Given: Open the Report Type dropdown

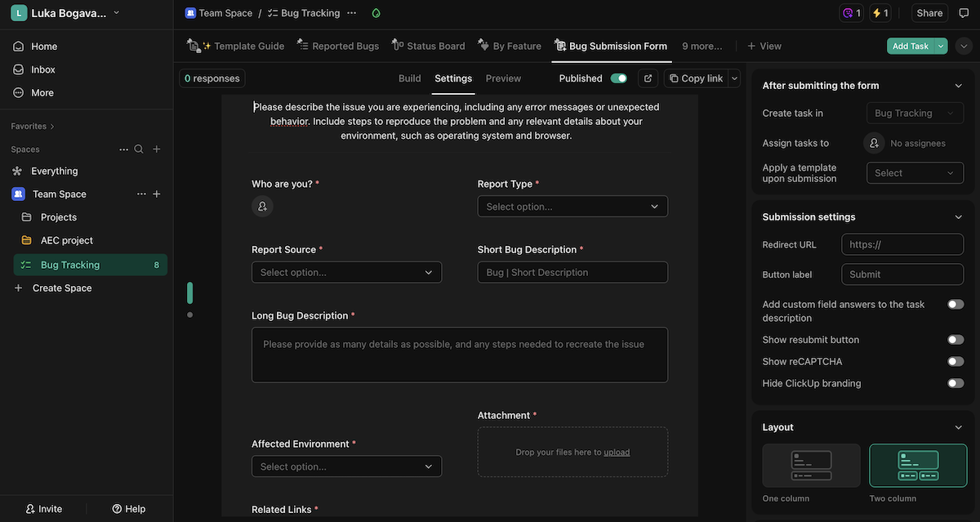Looking at the screenshot, I should pos(572,206).
